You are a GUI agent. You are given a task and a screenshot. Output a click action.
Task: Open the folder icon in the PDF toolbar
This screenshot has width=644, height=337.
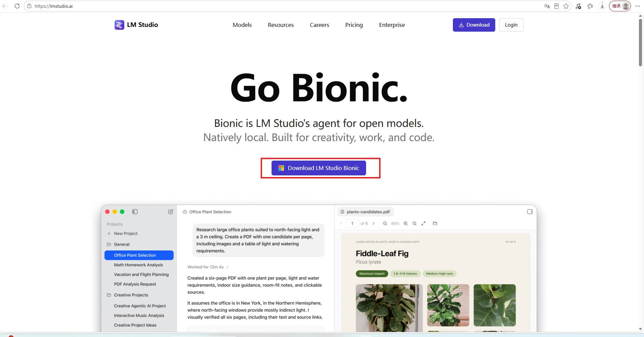435,224
